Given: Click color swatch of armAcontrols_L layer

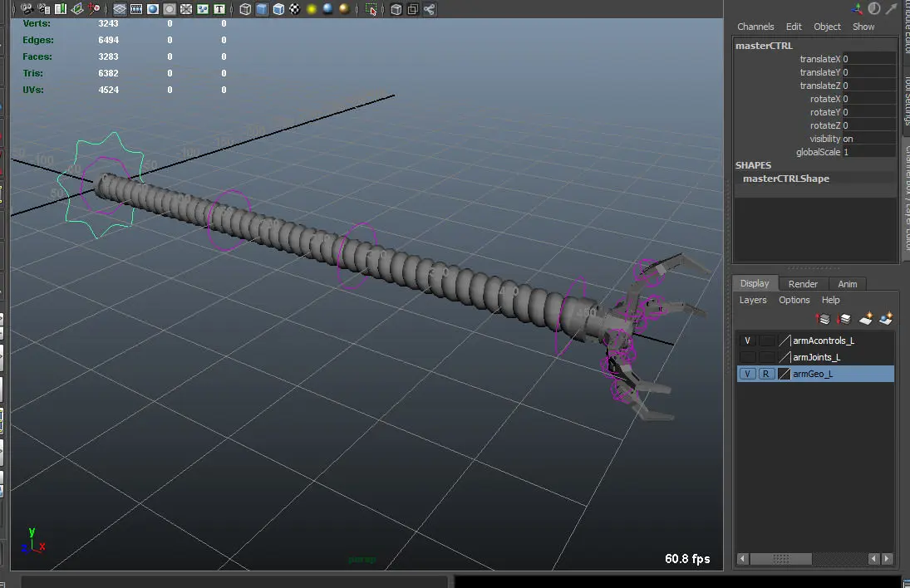Looking at the screenshot, I should click(x=784, y=341).
